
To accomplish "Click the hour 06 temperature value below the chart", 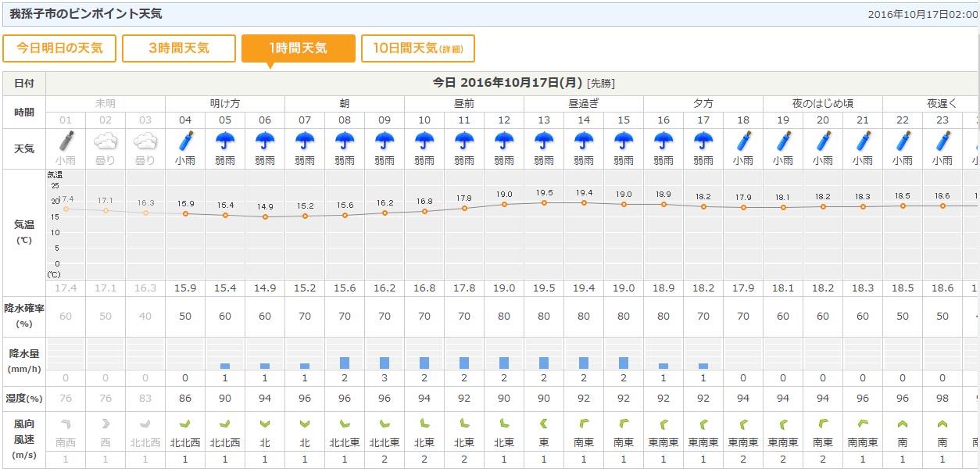I will (265, 288).
